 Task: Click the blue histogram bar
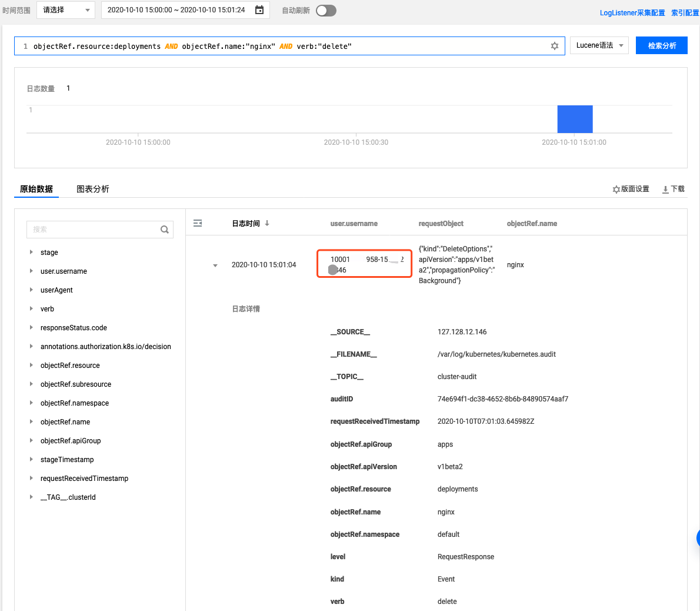pyautogui.click(x=575, y=119)
